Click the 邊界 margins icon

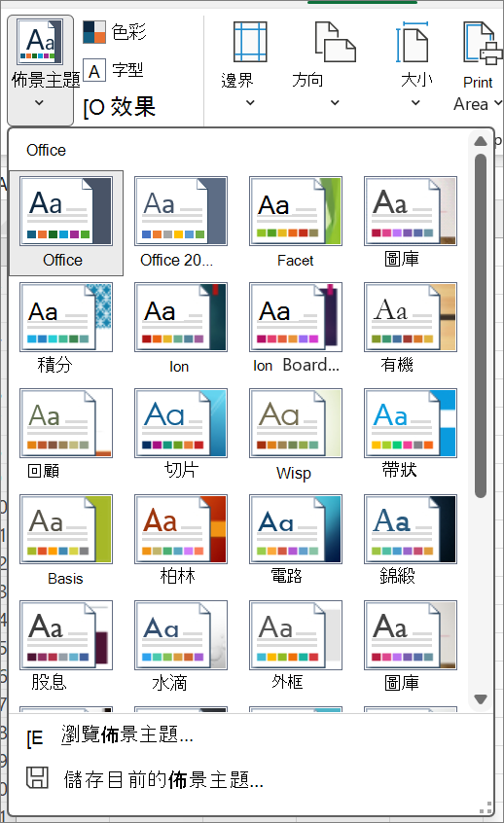[x=250, y=42]
